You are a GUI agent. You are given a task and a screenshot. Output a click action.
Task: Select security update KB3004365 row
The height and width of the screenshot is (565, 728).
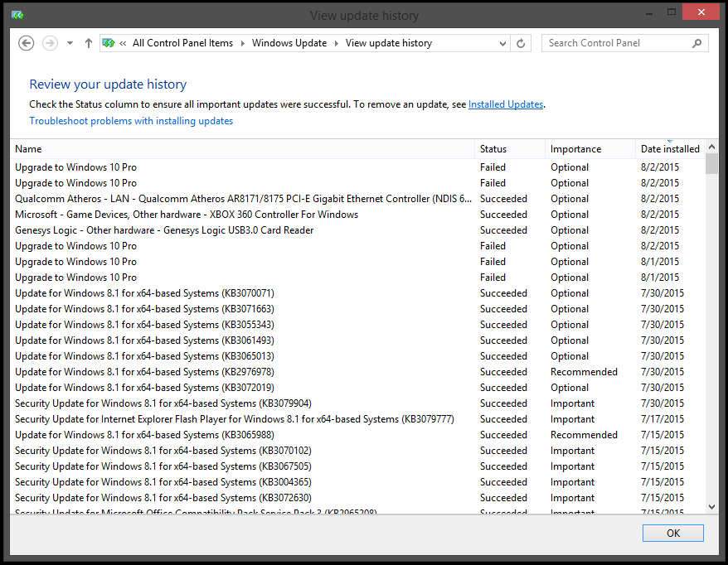pyautogui.click(x=357, y=482)
